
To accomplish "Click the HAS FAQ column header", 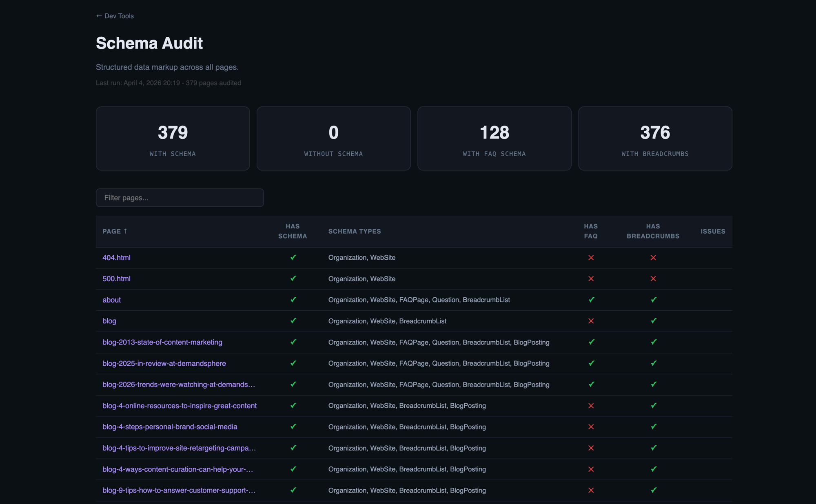I will point(591,231).
